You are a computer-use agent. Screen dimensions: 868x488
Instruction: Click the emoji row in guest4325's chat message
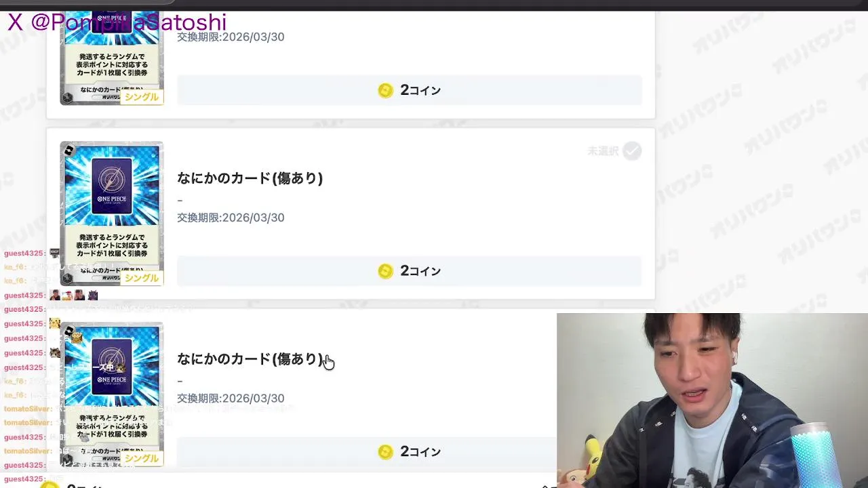tap(73, 296)
